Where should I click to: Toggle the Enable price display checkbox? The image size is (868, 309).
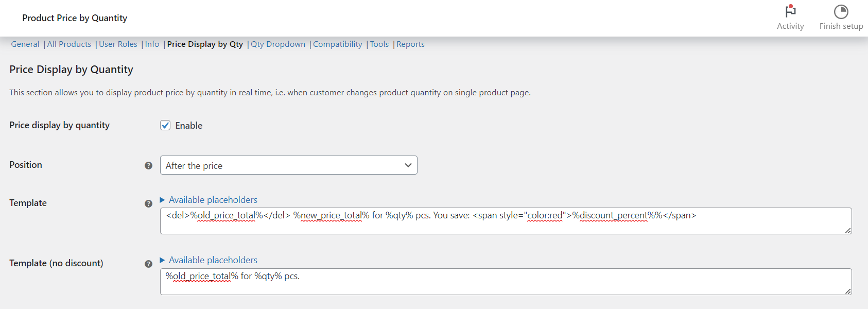[165, 125]
